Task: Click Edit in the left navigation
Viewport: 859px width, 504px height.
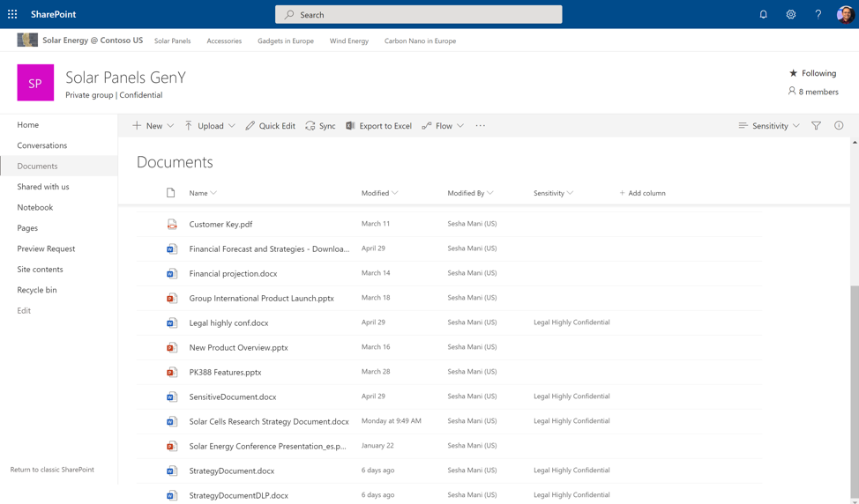Action: (x=24, y=310)
